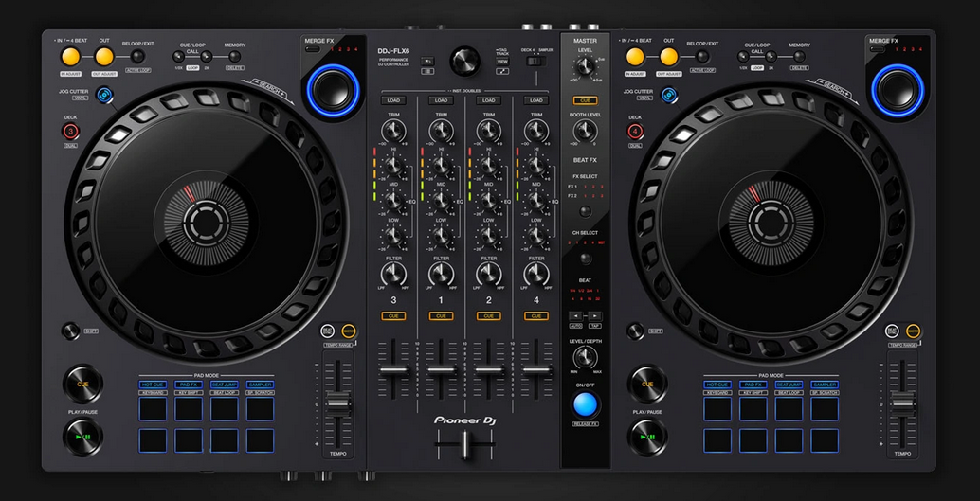Turn Beat FX on with blue ON/OFF button
Viewport: 980px width, 501px height.
tap(586, 404)
